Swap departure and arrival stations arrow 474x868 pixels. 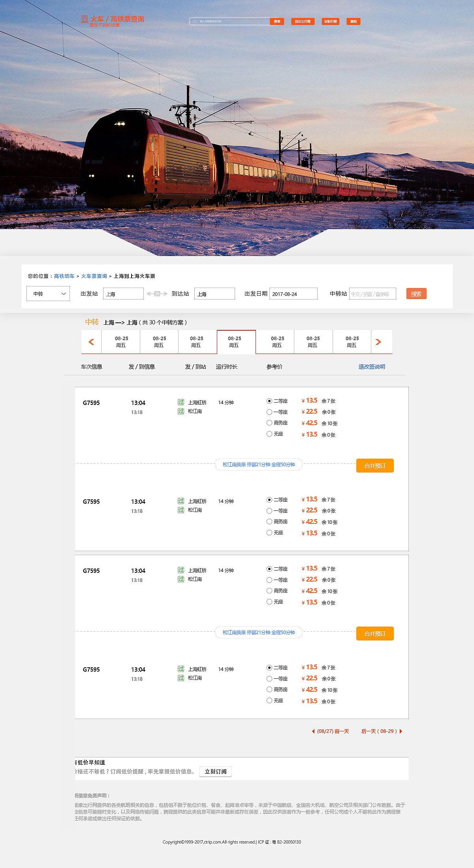(157, 294)
